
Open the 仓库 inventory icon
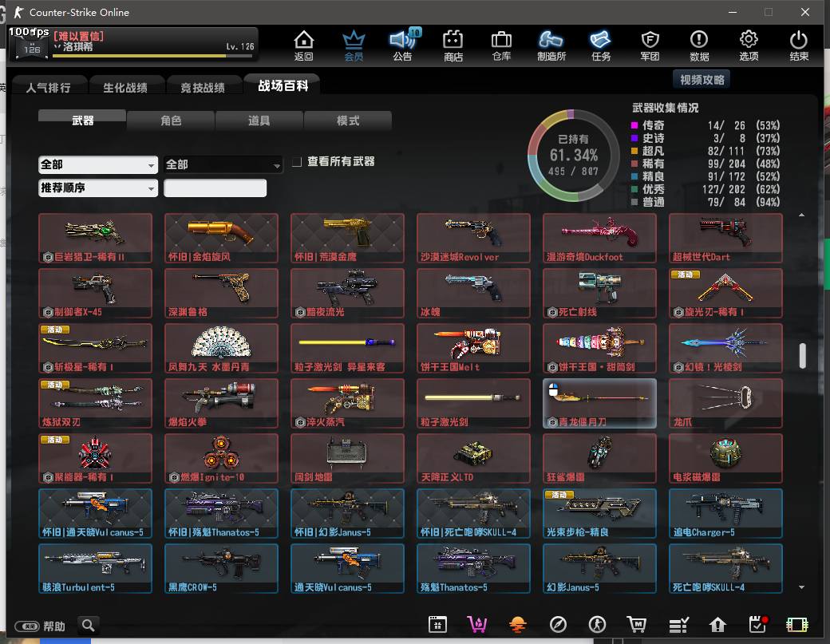(x=501, y=45)
